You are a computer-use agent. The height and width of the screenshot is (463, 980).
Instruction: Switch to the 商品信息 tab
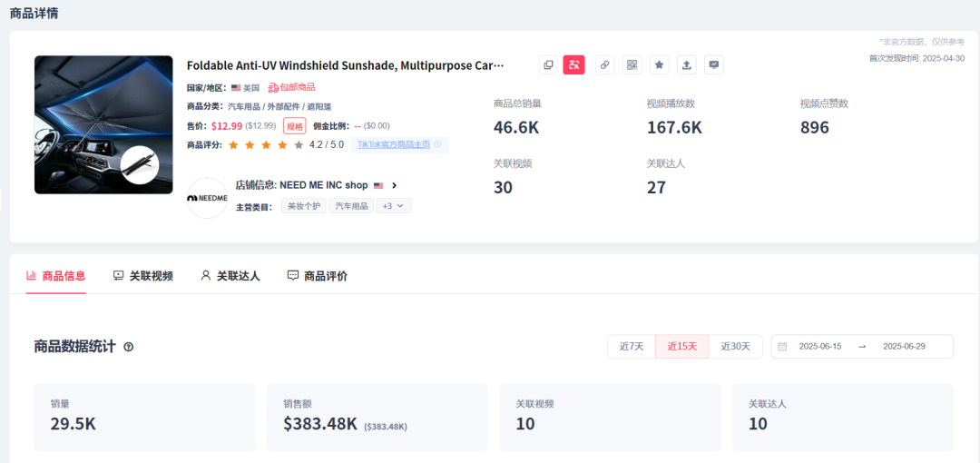pos(56,276)
